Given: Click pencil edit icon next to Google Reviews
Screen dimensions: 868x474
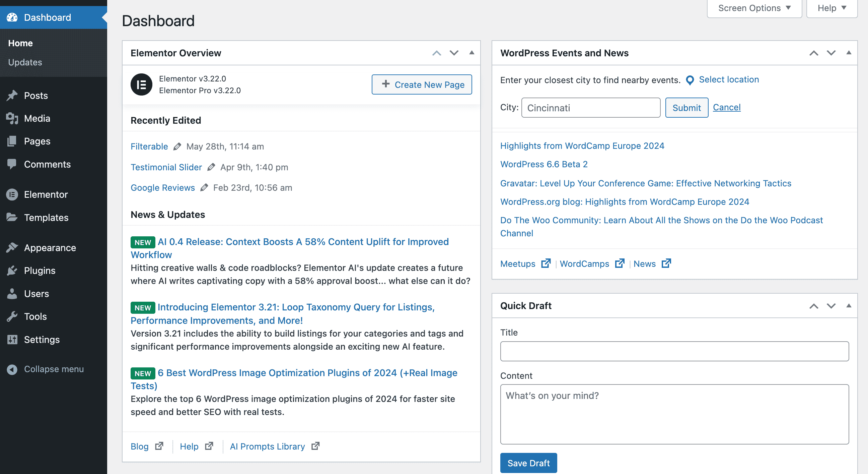Looking at the screenshot, I should (204, 188).
